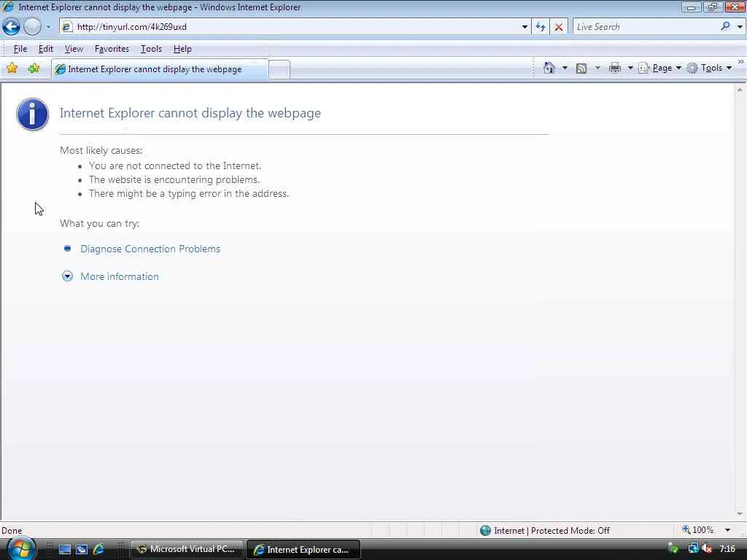Image resolution: width=747 pixels, height=560 pixels.
Task: Open the Favorites menu
Action: pyautogui.click(x=112, y=49)
